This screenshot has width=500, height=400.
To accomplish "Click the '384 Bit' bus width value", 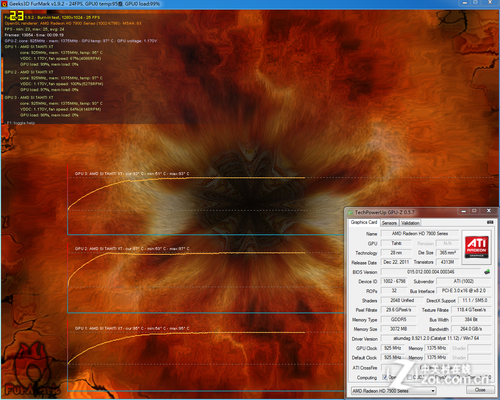I will 471,319.
